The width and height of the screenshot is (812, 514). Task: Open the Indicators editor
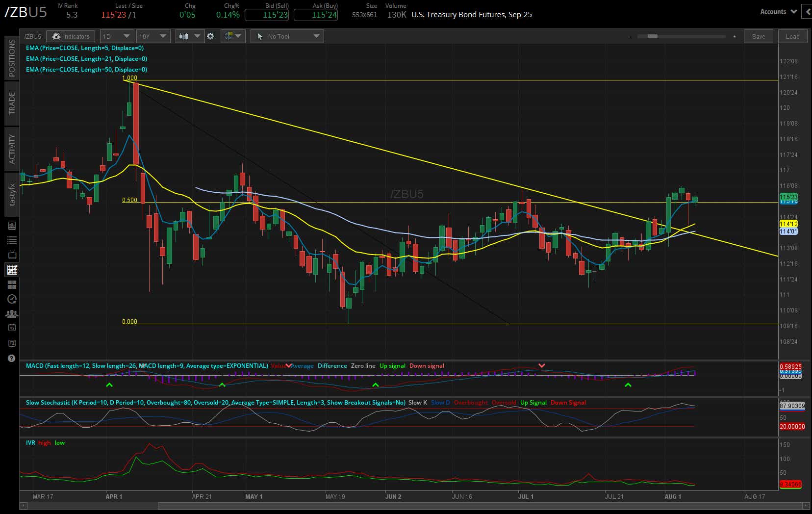tap(71, 36)
